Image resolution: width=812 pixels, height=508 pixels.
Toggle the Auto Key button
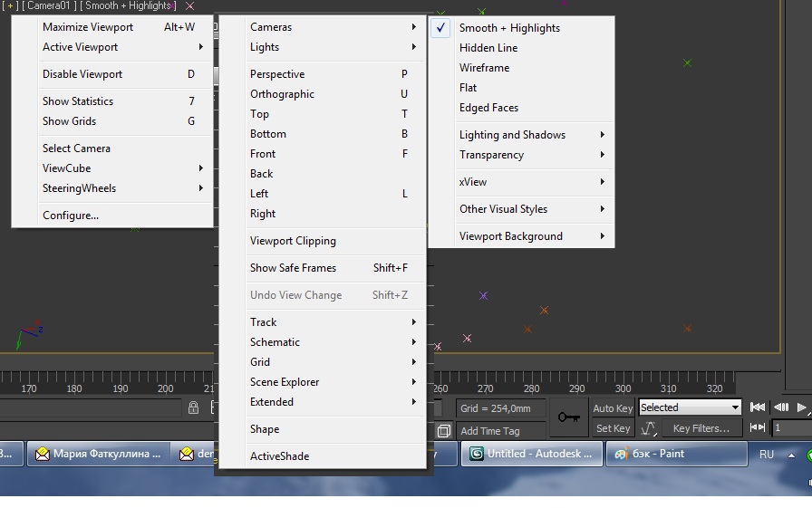(613, 408)
